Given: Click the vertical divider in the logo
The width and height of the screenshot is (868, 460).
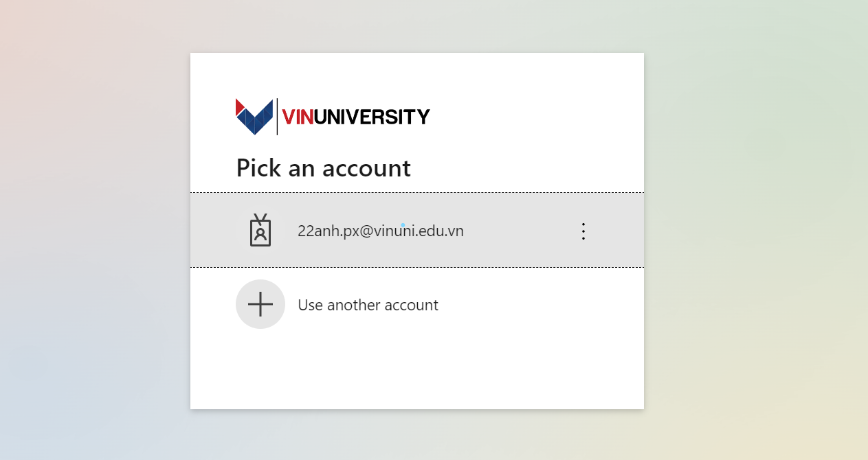Looking at the screenshot, I should [277, 117].
